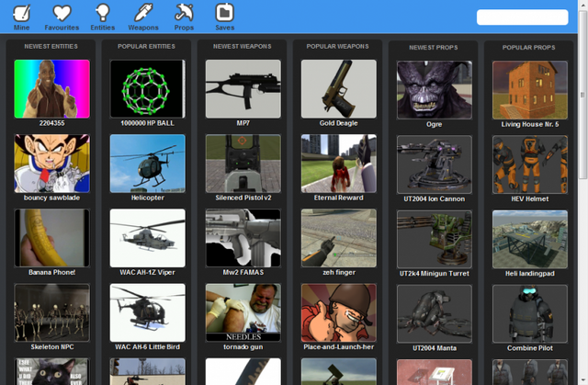588x385 pixels.
Task: Click the Popular Weapons column header
Action: [x=337, y=47]
